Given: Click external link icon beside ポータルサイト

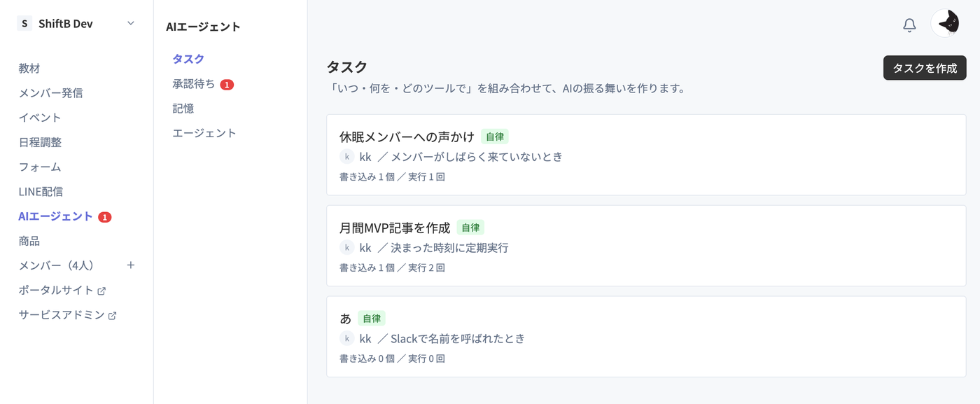Looking at the screenshot, I should coord(101,291).
